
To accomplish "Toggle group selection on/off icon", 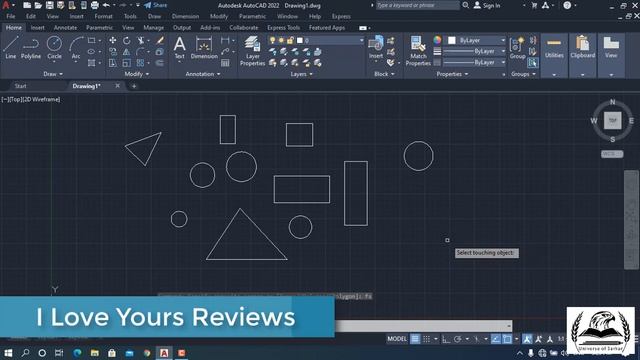I will tap(533, 62).
